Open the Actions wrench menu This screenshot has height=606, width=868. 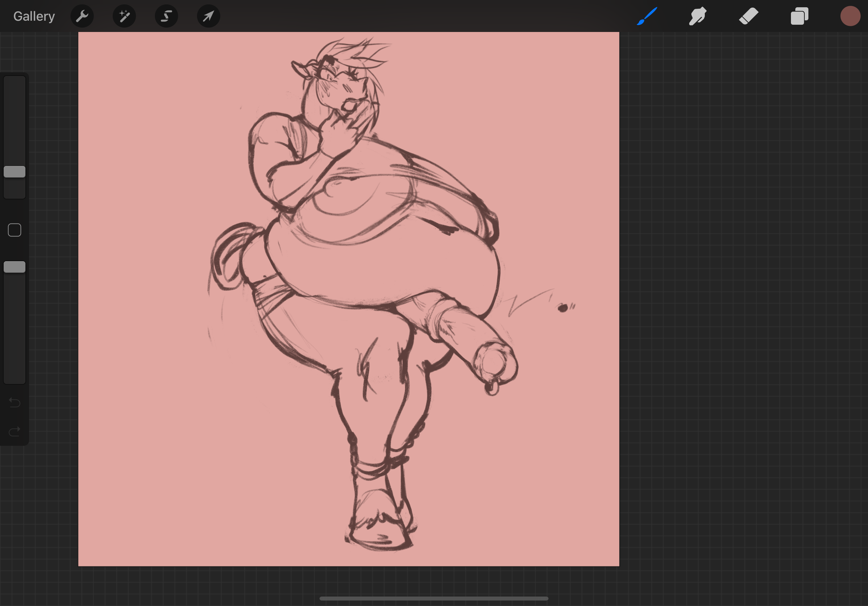(x=82, y=16)
